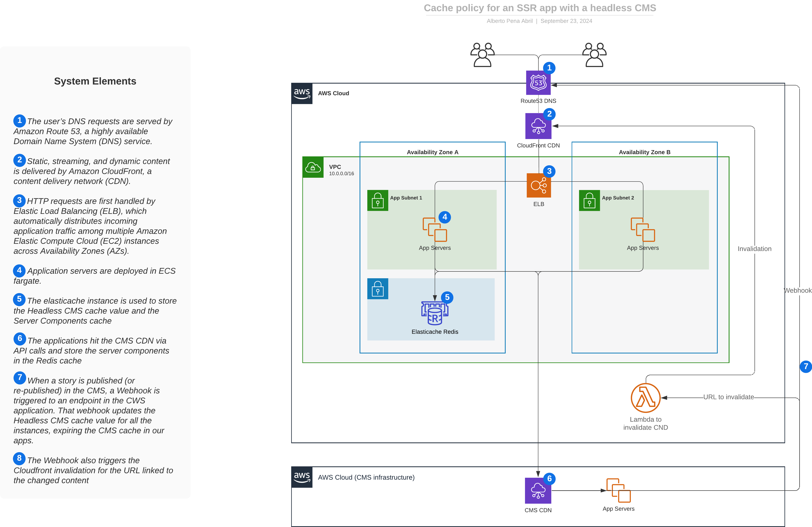Select the Availability Zone B label
The image size is (812, 527).
click(x=645, y=152)
